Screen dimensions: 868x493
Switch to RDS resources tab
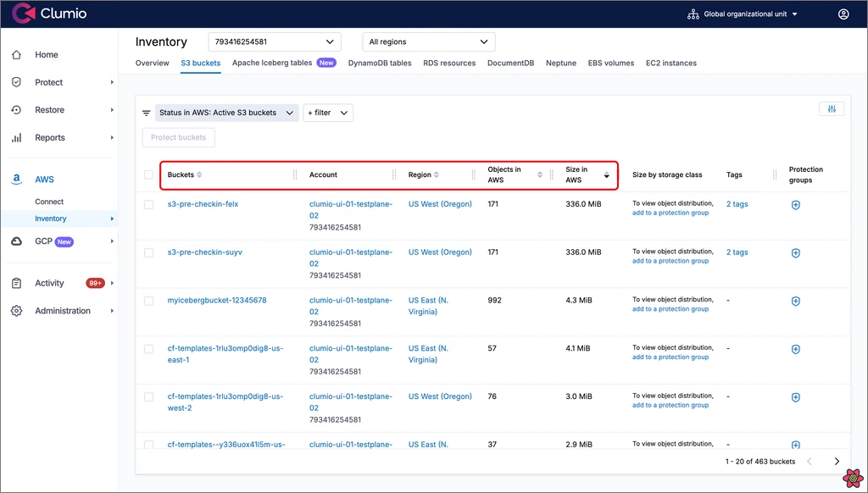(x=449, y=63)
